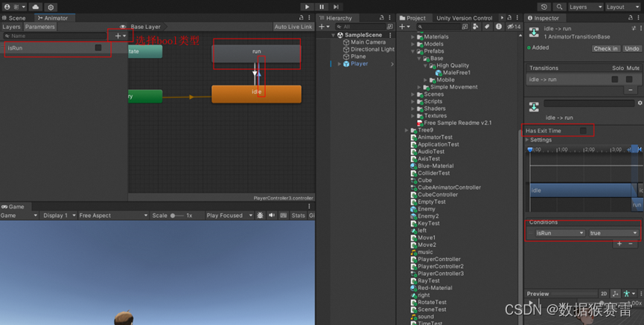Collapse the Prefabs folder
This screenshot has height=325, width=644.
point(413,51)
